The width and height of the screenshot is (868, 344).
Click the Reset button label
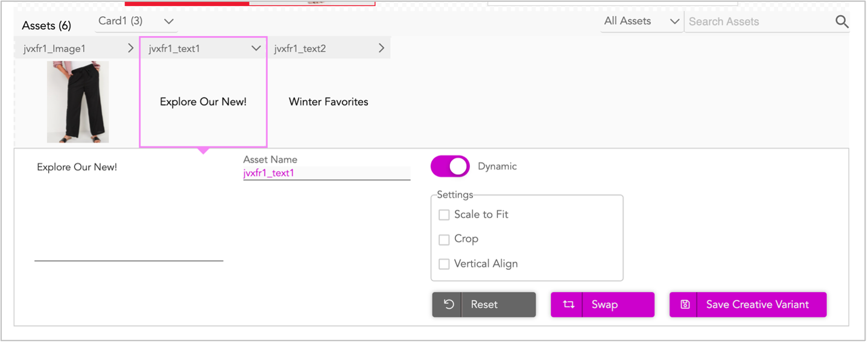484,304
